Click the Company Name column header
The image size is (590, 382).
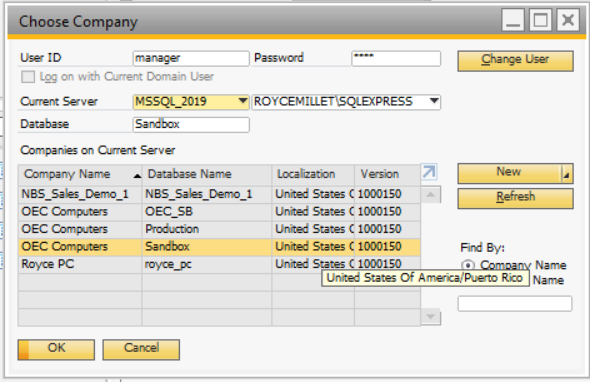pyautogui.click(x=80, y=175)
